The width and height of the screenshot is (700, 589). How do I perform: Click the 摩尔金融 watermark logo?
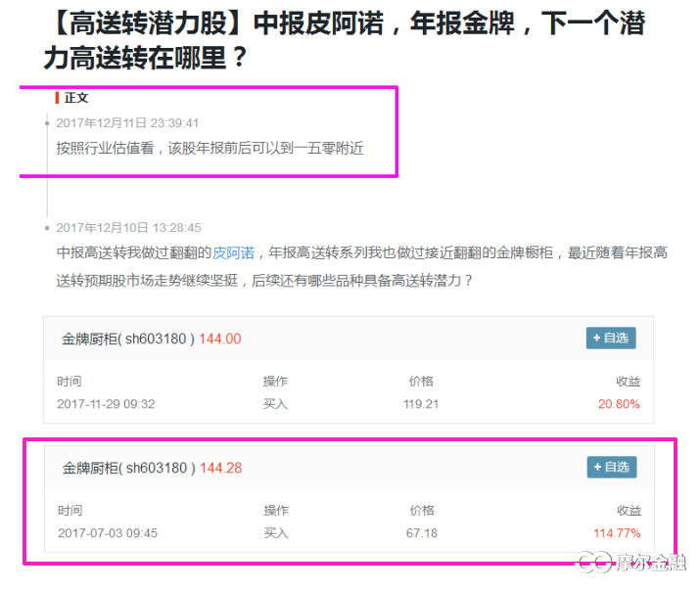(630, 561)
